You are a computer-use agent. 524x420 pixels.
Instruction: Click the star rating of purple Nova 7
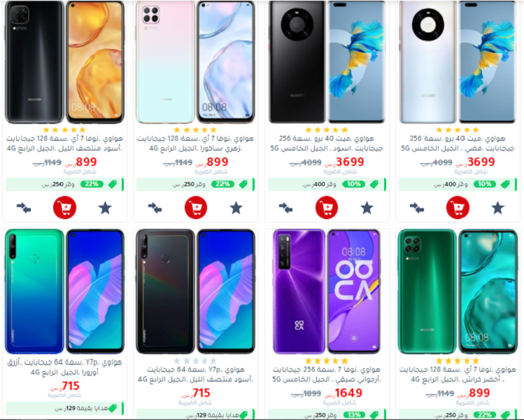tap(327, 360)
